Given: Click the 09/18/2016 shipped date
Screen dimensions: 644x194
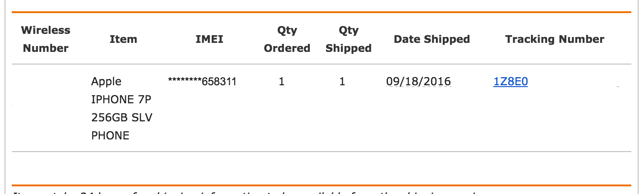Looking at the screenshot, I should [418, 82].
